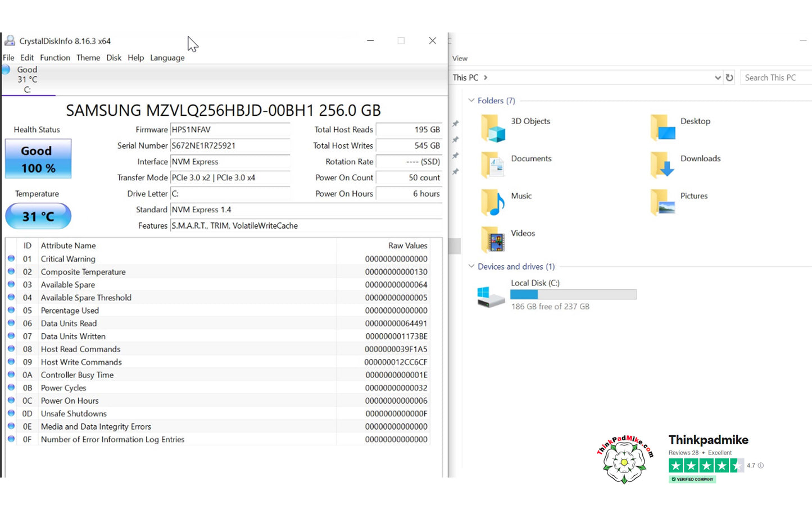Click the Firmware field HPS1NFAV
The image size is (812, 510).
tap(230, 130)
